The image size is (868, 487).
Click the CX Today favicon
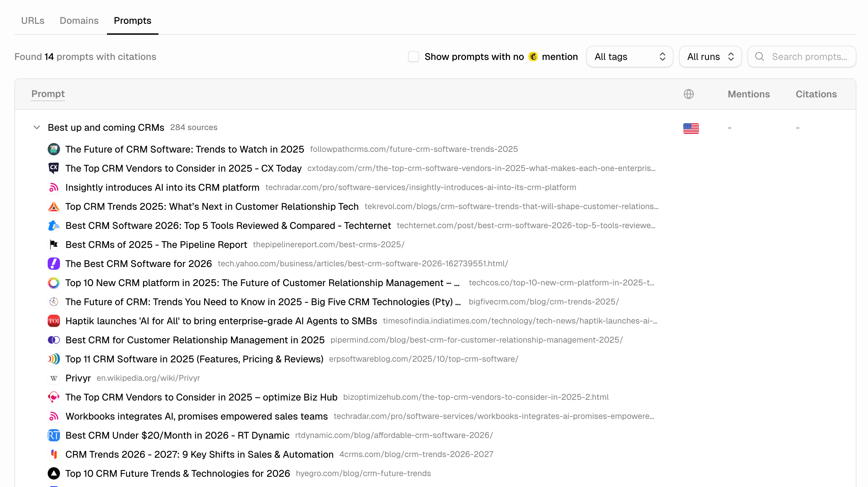tap(54, 168)
